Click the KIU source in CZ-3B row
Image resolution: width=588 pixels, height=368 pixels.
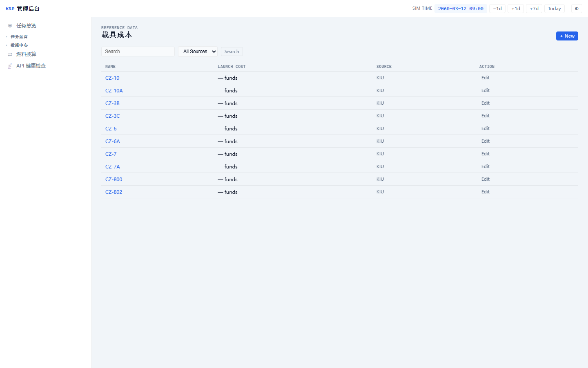380,103
